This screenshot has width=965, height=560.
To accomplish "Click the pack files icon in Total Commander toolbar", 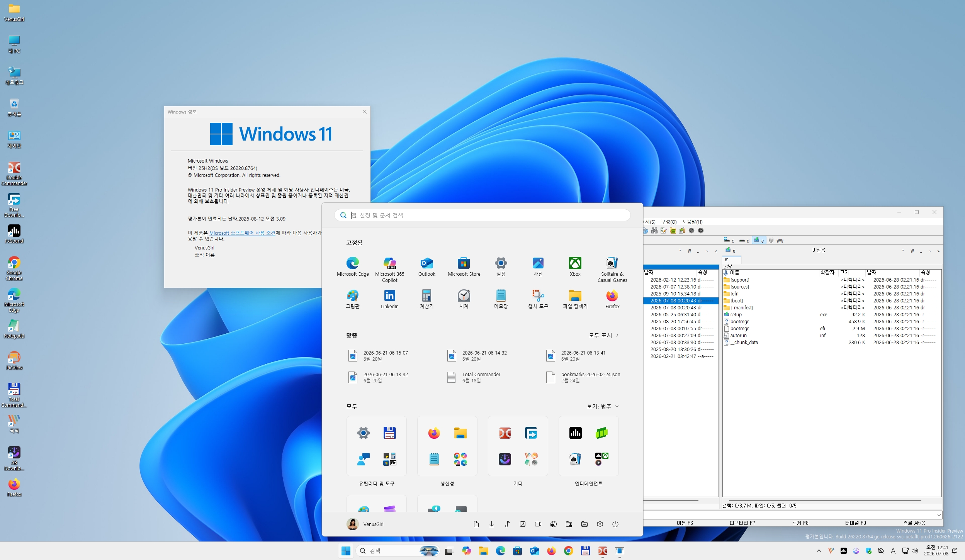I will tap(673, 231).
